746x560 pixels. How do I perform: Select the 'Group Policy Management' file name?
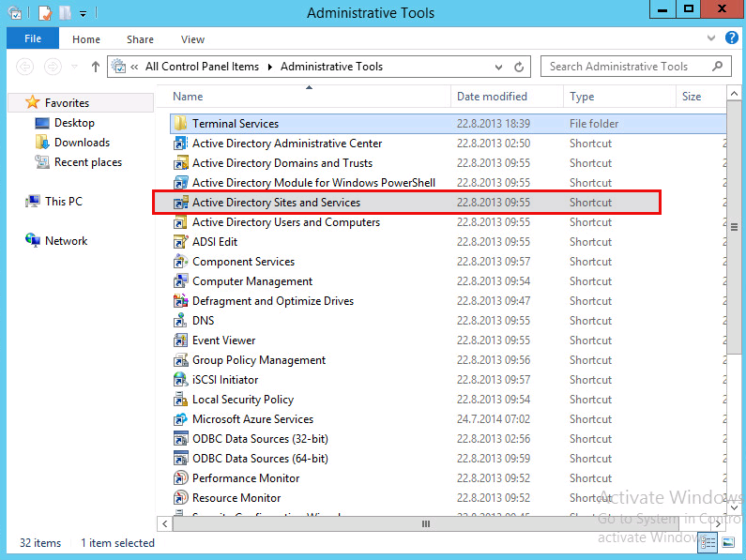(x=259, y=360)
